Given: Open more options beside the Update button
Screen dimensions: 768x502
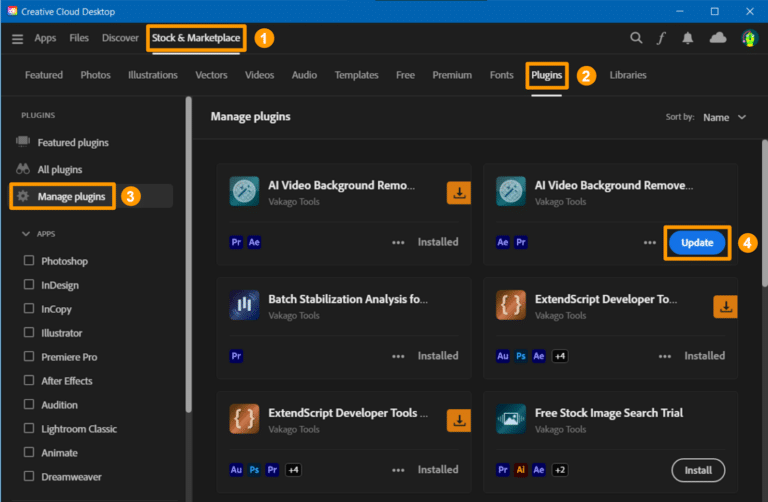Looking at the screenshot, I should click(649, 242).
